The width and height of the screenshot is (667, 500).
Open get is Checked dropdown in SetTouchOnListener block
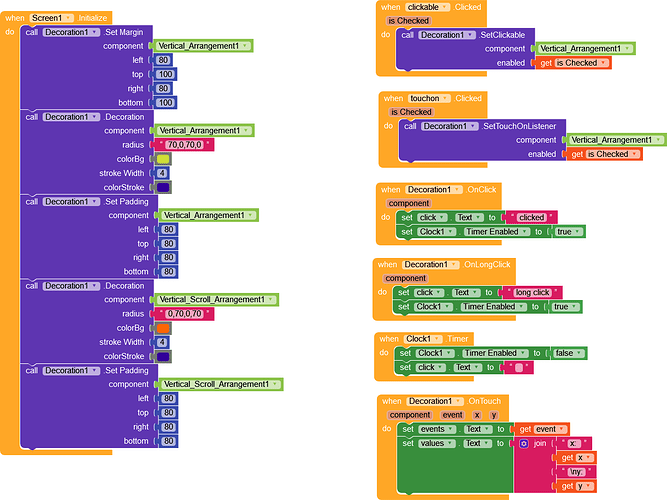tap(612, 154)
